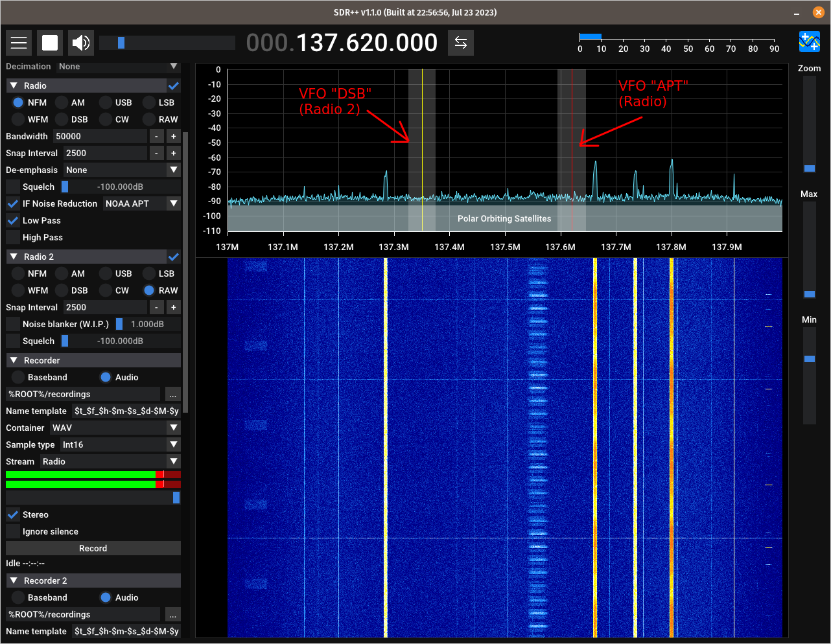Screen dimensions: 831x644
Task: Adjust the Recorder audio volume slider
Action: (x=93, y=498)
